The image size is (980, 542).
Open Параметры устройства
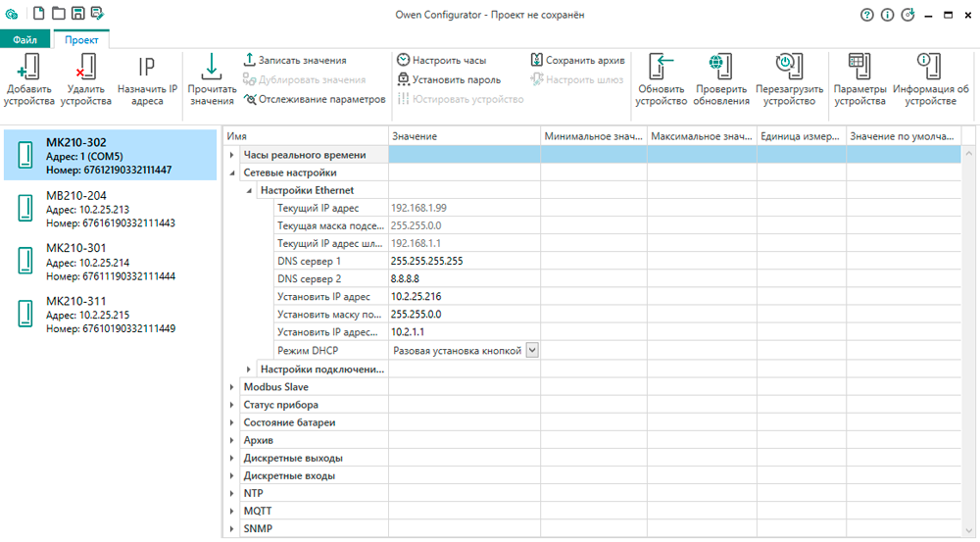859,67
